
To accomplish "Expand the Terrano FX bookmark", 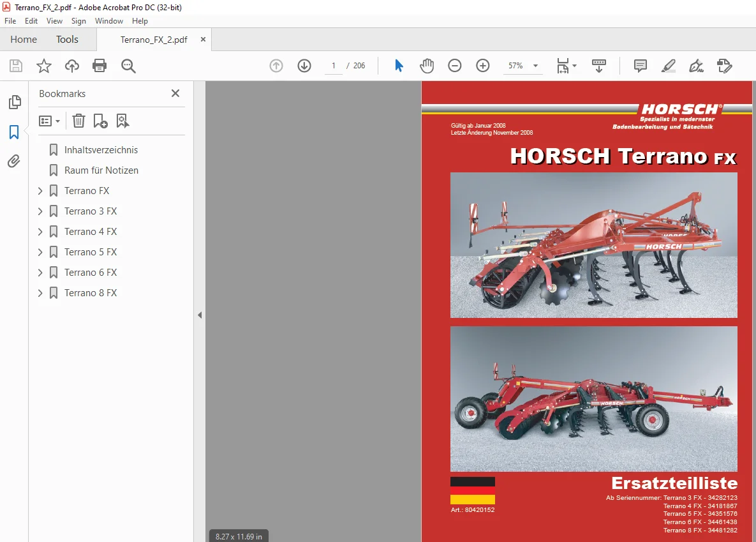I will pos(40,191).
